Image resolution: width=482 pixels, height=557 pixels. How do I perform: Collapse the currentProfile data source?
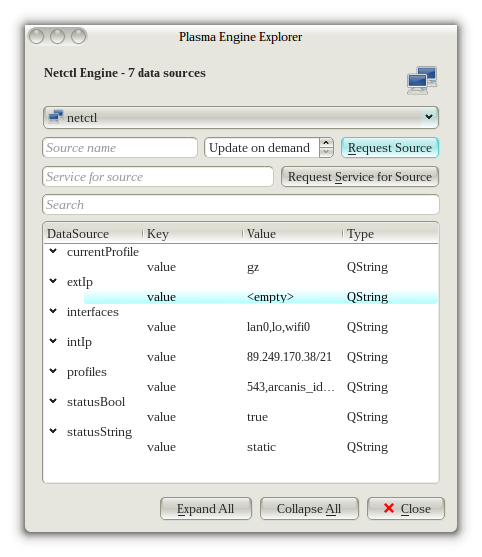click(53, 251)
